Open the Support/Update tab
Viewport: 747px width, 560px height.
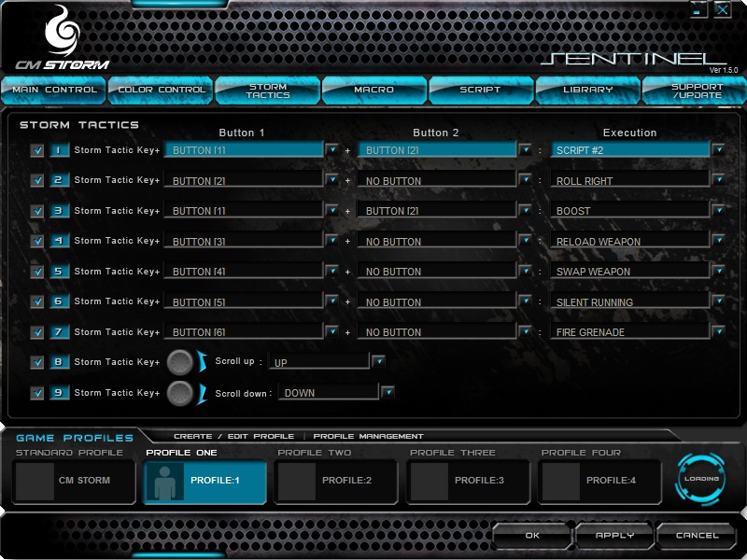click(696, 90)
